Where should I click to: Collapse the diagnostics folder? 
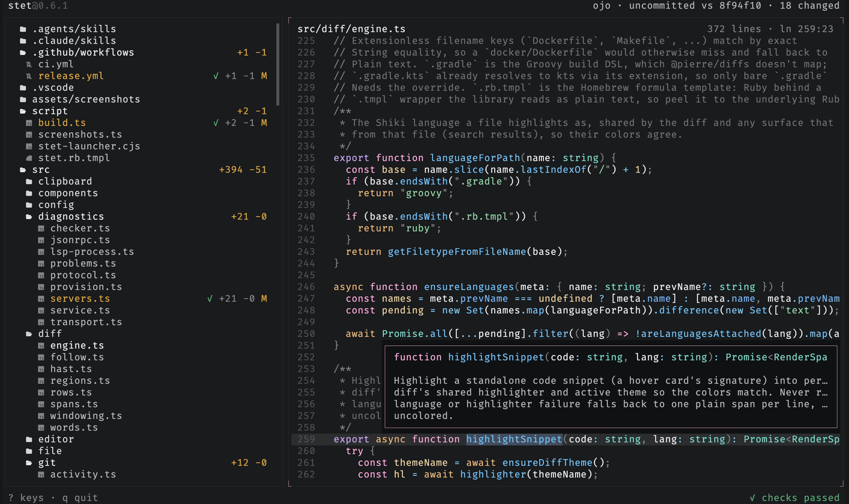[x=29, y=217]
